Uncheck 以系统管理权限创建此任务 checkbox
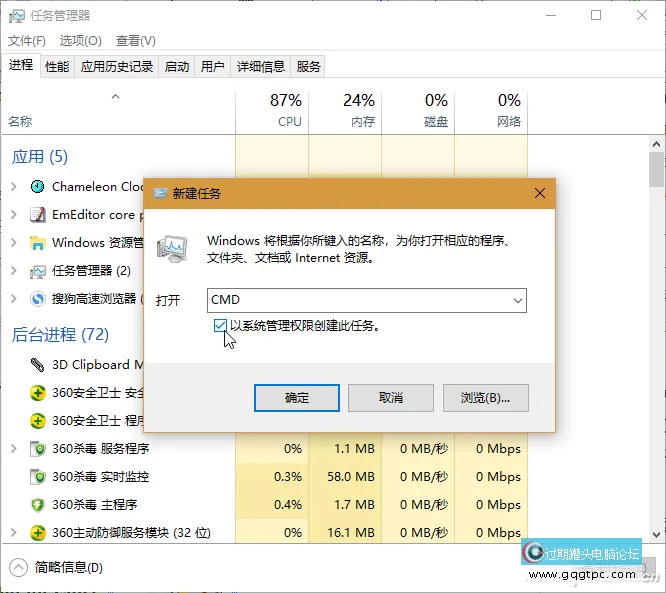This screenshot has width=666, height=593. point(220,326)
